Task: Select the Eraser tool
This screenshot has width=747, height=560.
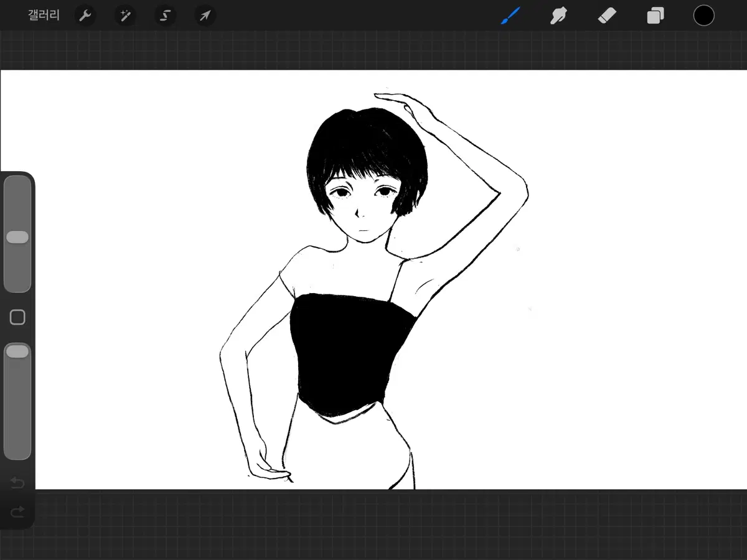Action: (607, 16)
